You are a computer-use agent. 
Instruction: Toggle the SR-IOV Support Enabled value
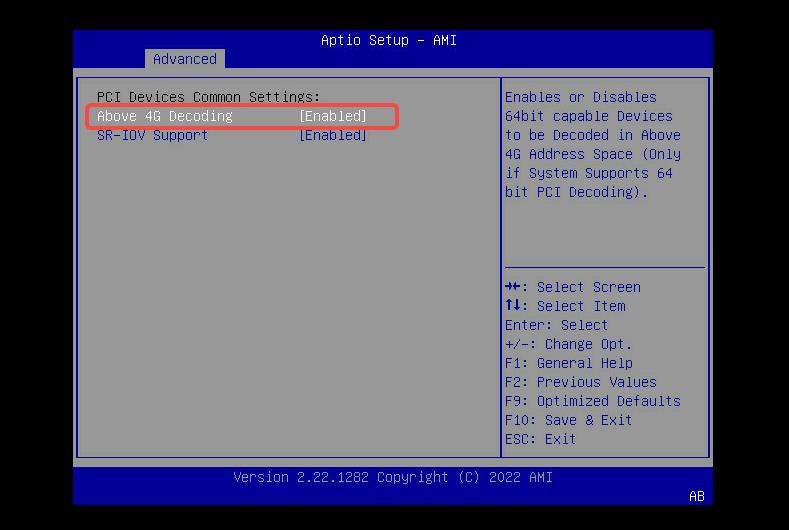333,135
